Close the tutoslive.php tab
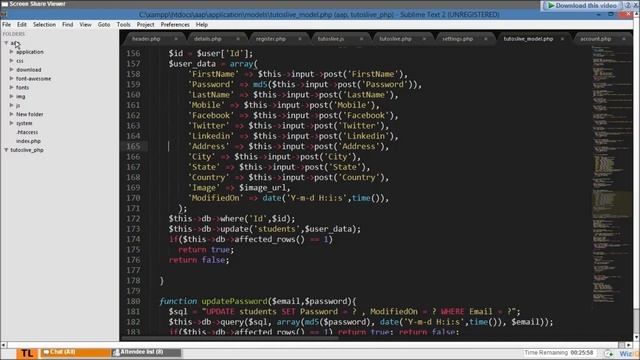This screenshot has width=640, height=360. click(424, 39)
